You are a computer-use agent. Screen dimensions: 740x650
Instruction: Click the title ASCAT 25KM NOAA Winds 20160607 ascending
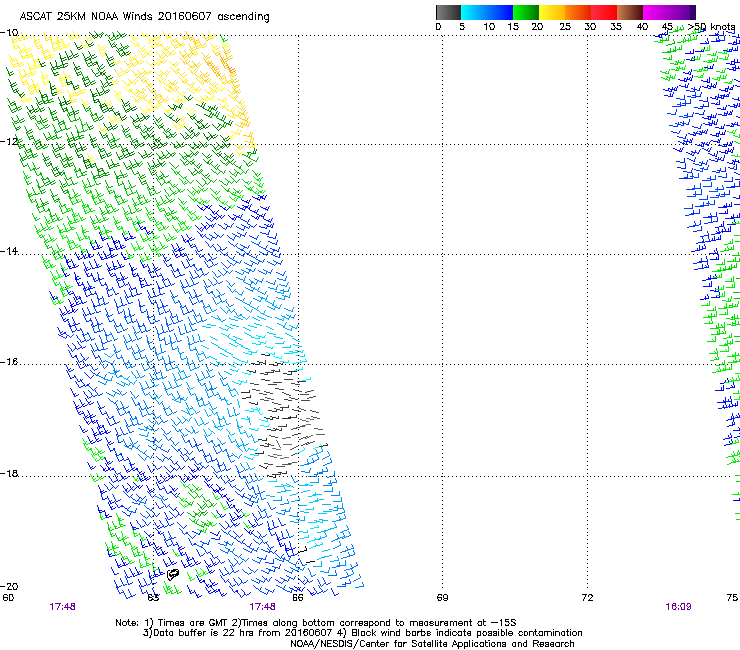point(144,17)
